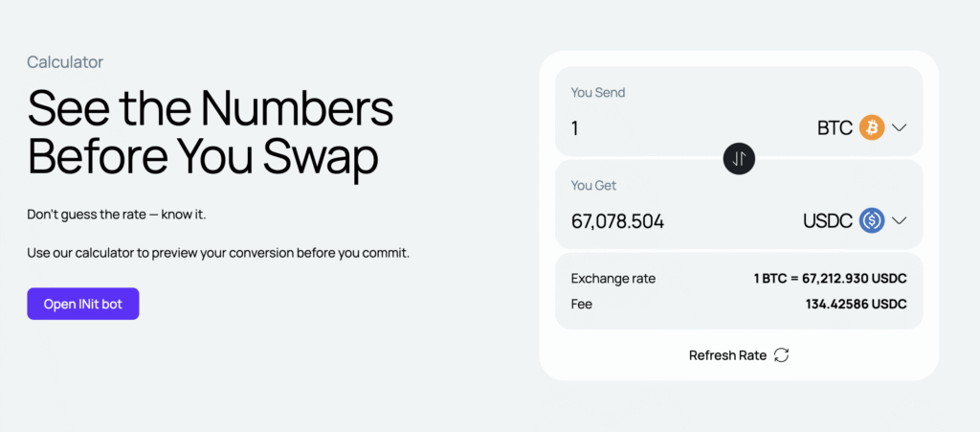Click the "You Send" label

coord(598,93)
